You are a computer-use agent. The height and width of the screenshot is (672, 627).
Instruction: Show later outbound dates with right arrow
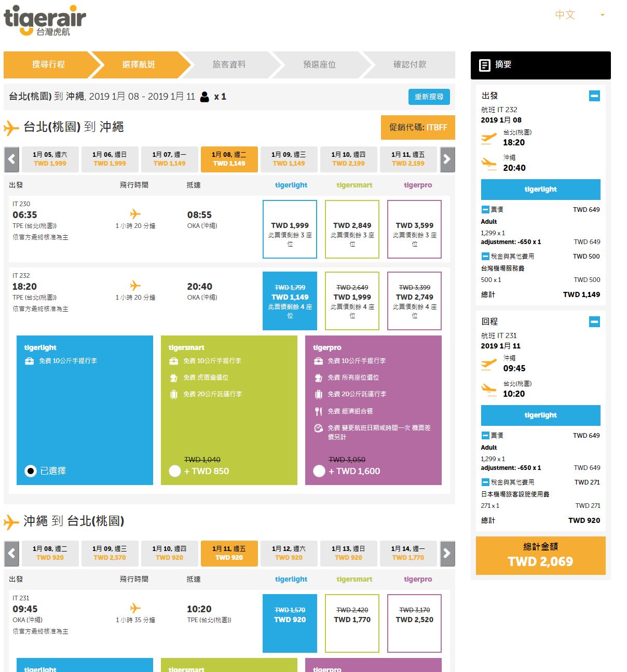pyautogui.click(x=447, y=159)
